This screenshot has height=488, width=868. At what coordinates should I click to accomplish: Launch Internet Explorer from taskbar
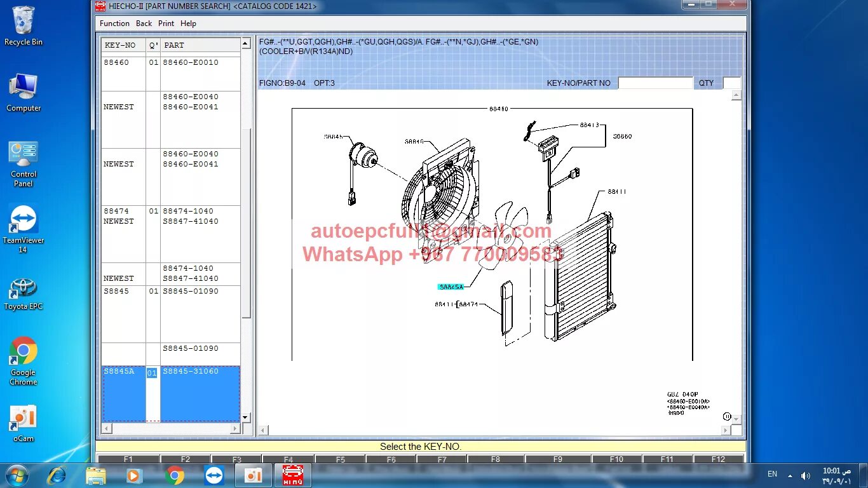(x=57, y=475)
